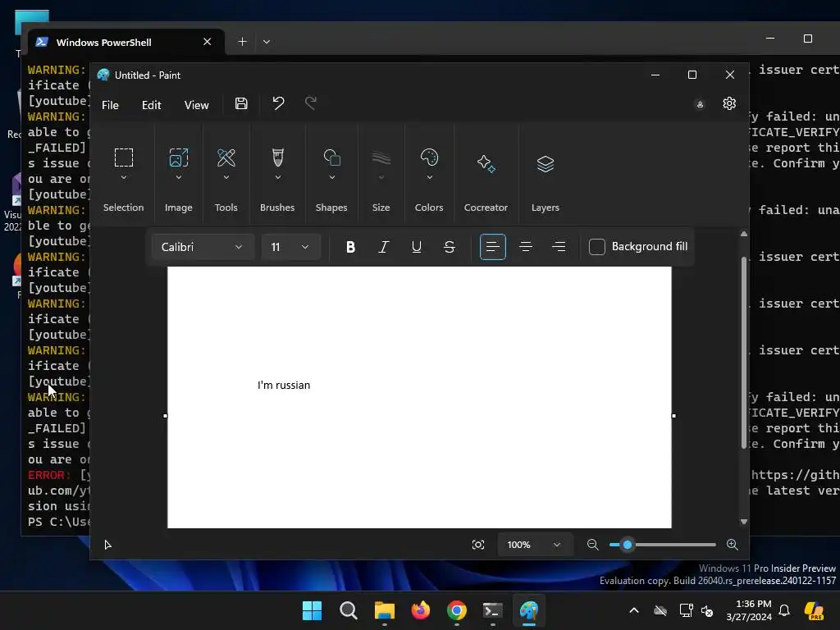This screenshot has width=840, height=630.
Task: Click the Tools pencil and eraser icon
Action: coord(226,157)
